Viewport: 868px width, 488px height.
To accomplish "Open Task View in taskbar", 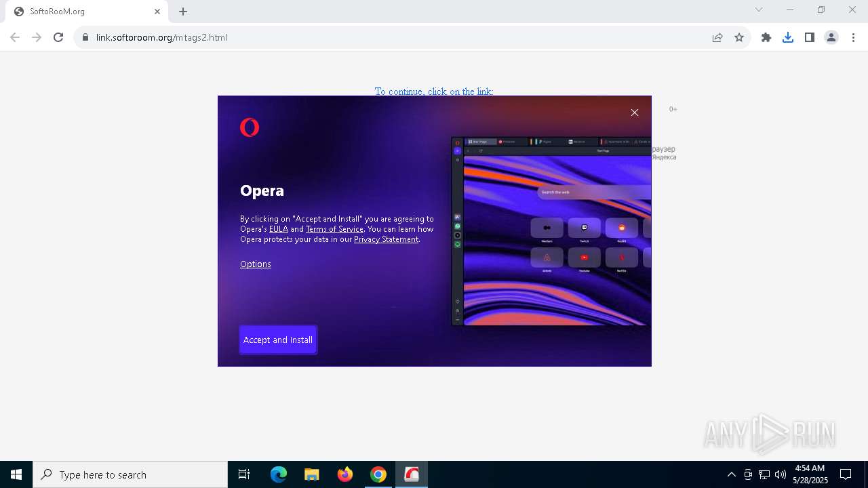I will pyautogui.click(x=244, y=474).
